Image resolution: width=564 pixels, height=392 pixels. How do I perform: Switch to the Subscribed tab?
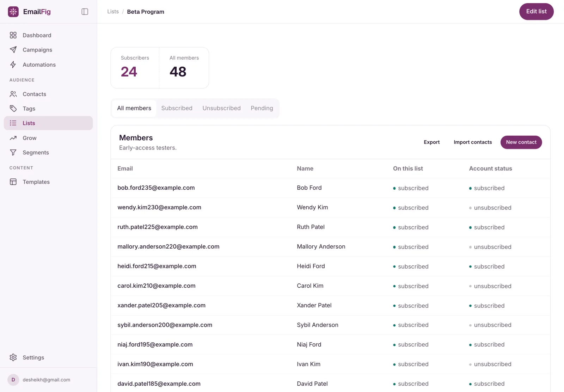point(177,108)
